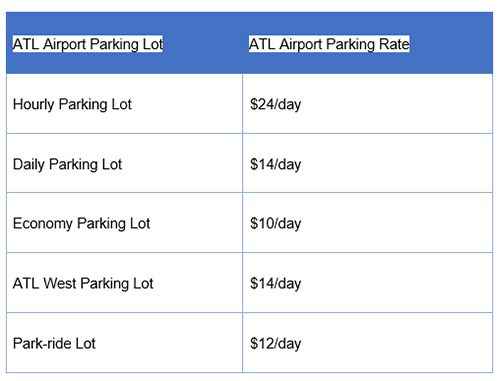The width and height of the screenshot is (500, 381).
Task: Click the word 'Economy' in the table
Action: [42, 223]
